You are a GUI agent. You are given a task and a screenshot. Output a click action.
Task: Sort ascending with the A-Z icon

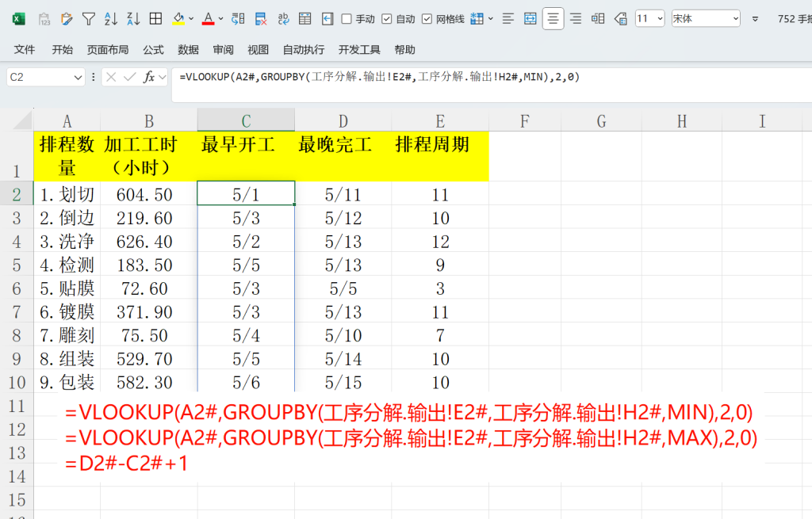tap(111, 19)
